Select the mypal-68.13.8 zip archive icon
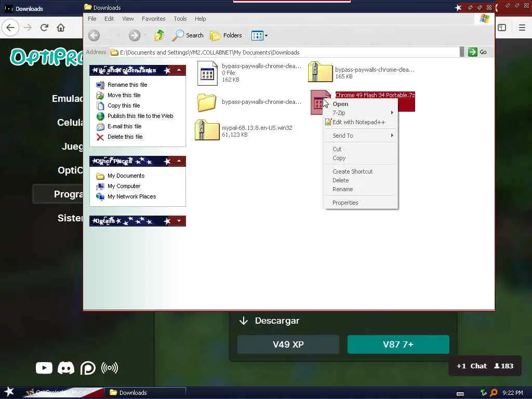Screen dimensions: 532x399 point(207,130)
